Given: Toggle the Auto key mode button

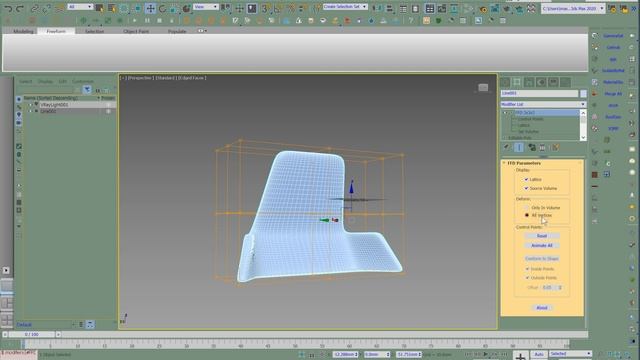Looking at the screenshot, I should pyautogui.click(x=539, y=354).
